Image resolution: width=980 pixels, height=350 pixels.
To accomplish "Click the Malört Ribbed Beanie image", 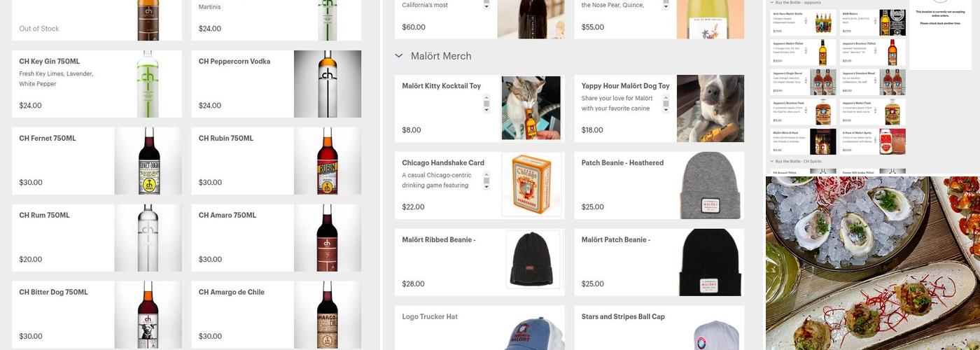I will tap(533, 260).
